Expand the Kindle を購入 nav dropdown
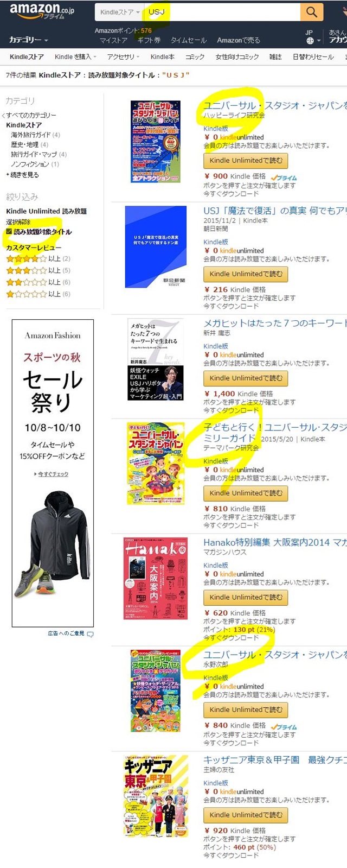Screen dimensions: 347x868 pyautogui.click(x=75, y=56)
